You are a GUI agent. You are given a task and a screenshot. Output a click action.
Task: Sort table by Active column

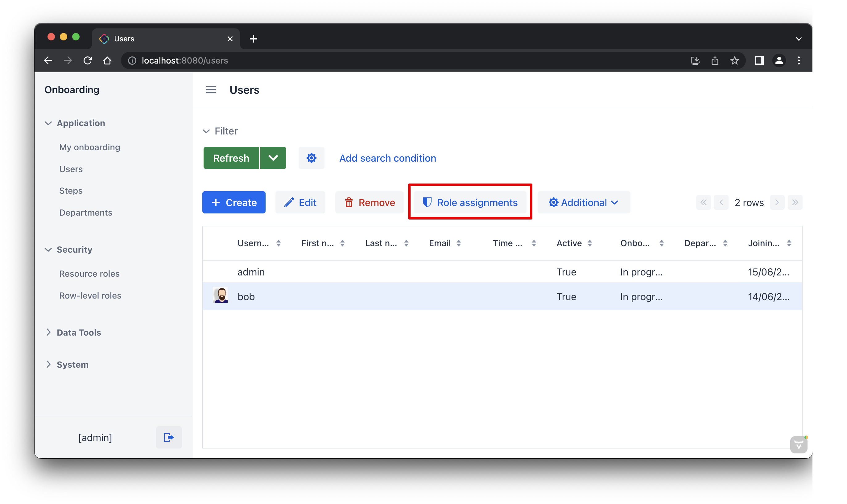coord(574,243)
